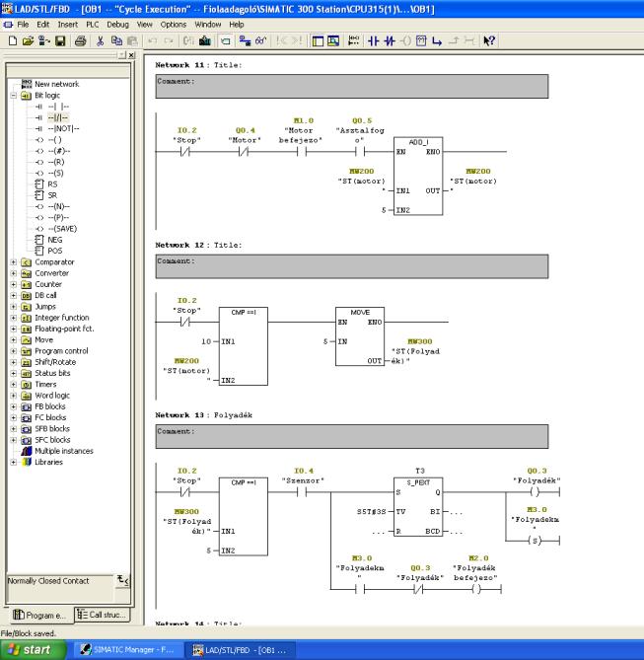Click Network 13 comment field
The width and height of the screenshot is (644, 660).
[352, 436]
